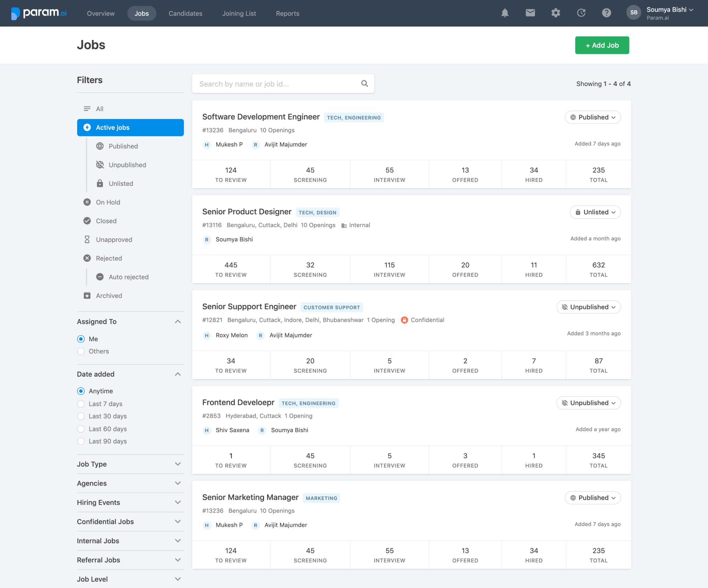Select the Last 30 days radio

point(81,416)
